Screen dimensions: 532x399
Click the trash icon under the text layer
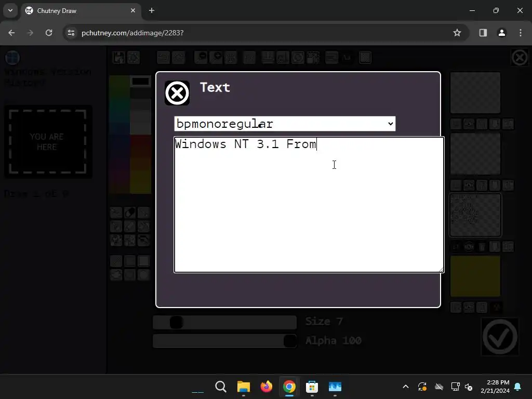click(482, 247)
